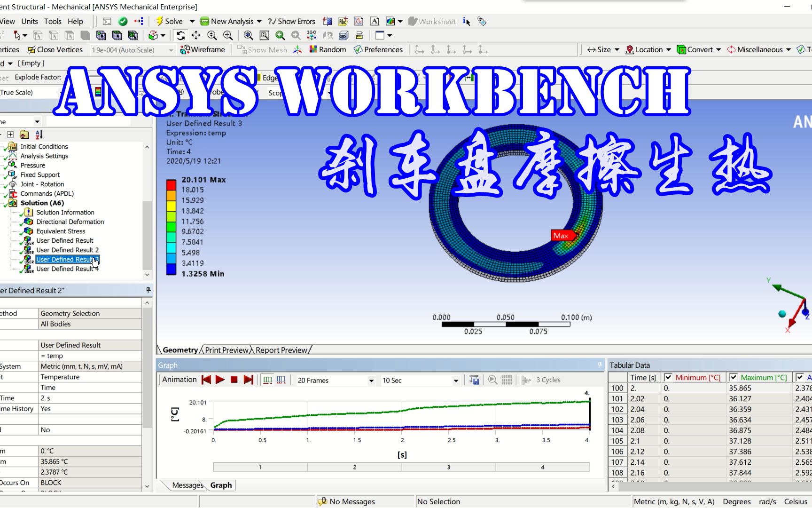Open the View menu
812x508 pixels.
(x=7, y=21)
